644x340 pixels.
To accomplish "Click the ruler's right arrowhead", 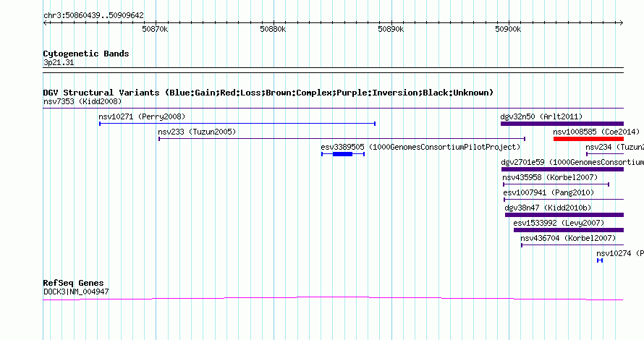I will [621, 23].
